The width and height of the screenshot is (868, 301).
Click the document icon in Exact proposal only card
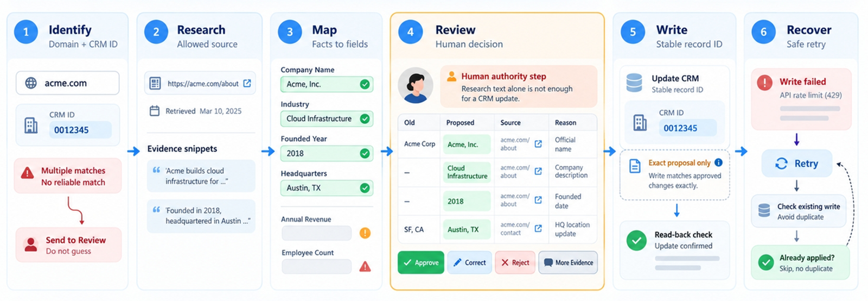click(635, 166)
